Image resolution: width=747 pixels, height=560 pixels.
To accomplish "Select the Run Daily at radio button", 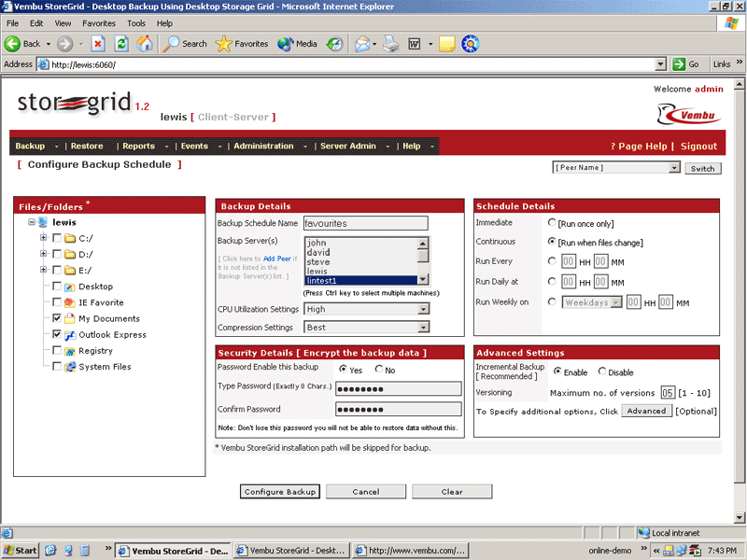I will (552, 282).
